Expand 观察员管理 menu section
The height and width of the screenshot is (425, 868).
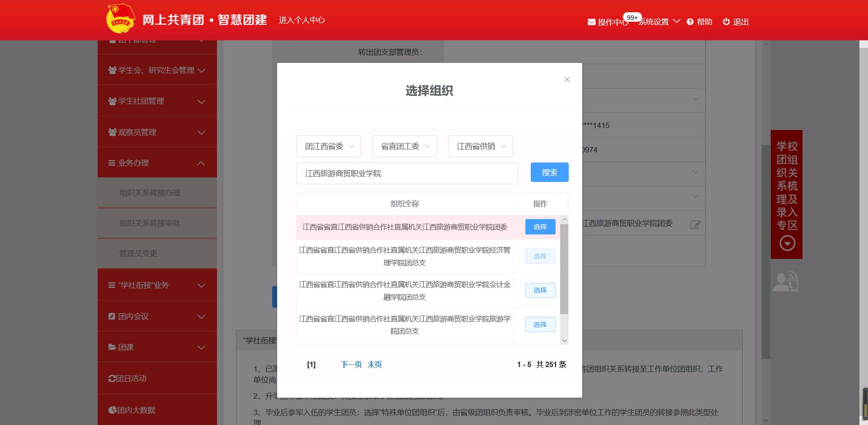click(x=202, y=133)
